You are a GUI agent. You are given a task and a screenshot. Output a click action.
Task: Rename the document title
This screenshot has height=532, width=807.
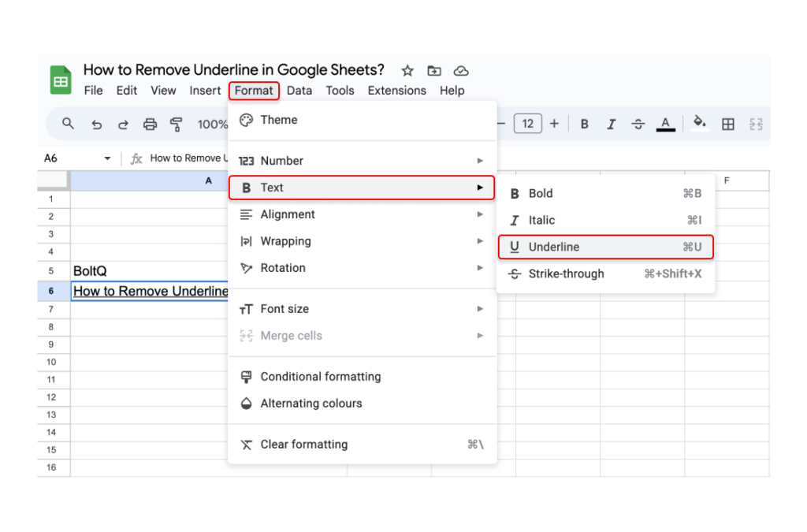[x=233, y=70]
